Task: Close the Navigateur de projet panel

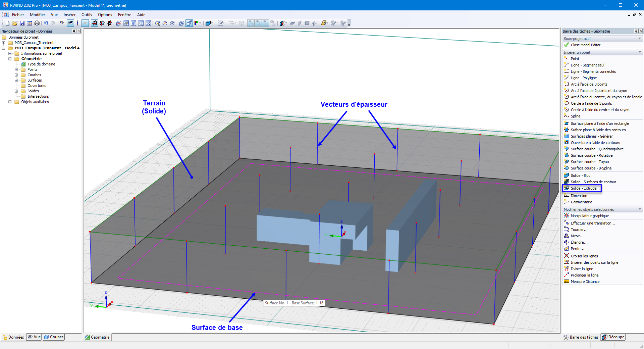Action: point(78,31)
